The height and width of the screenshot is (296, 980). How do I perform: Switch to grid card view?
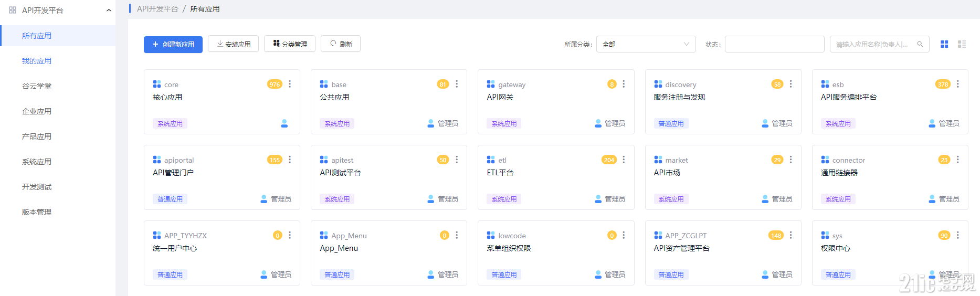coord(944,44)
